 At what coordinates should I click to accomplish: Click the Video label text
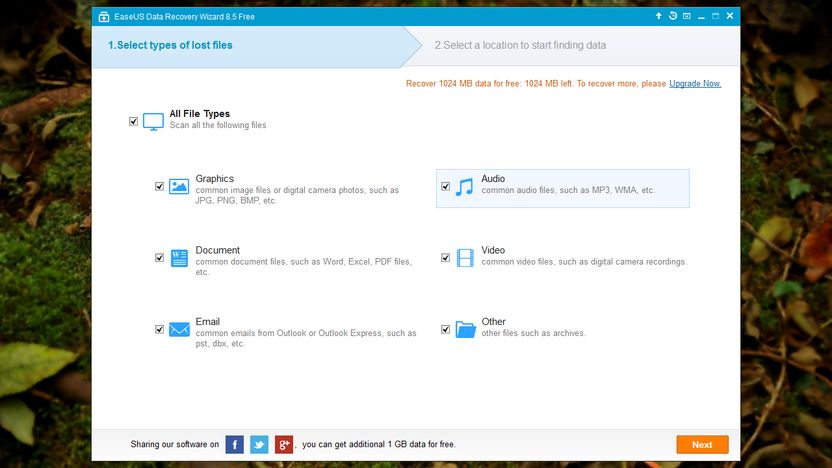coord(493,250)
